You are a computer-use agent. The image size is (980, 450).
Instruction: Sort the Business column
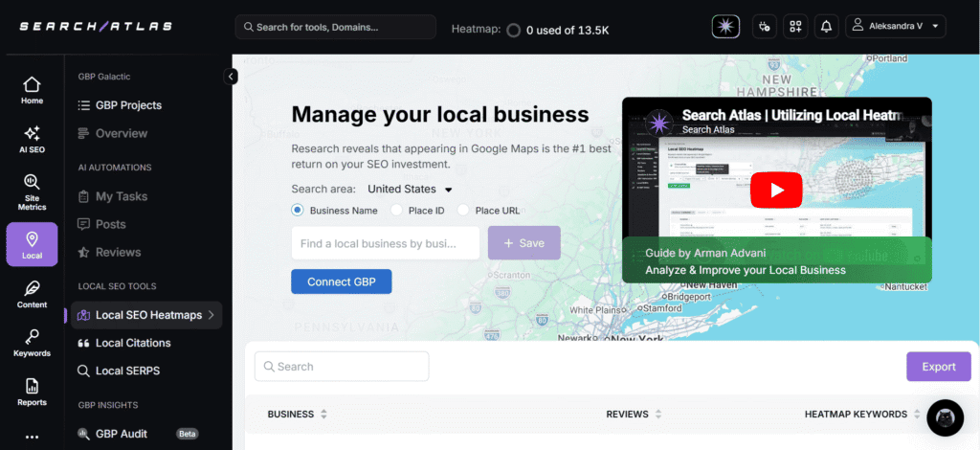click(x=323, y=414)
